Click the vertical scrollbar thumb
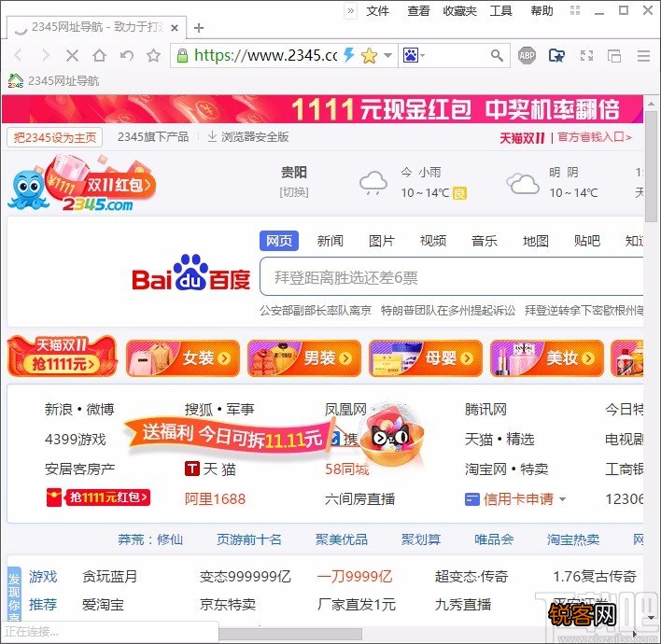Viewport: 661px width, 644px height. (652, 164)
